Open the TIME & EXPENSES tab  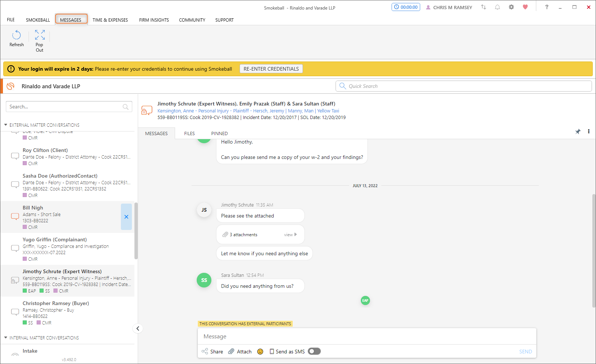(x=110, y=20)
